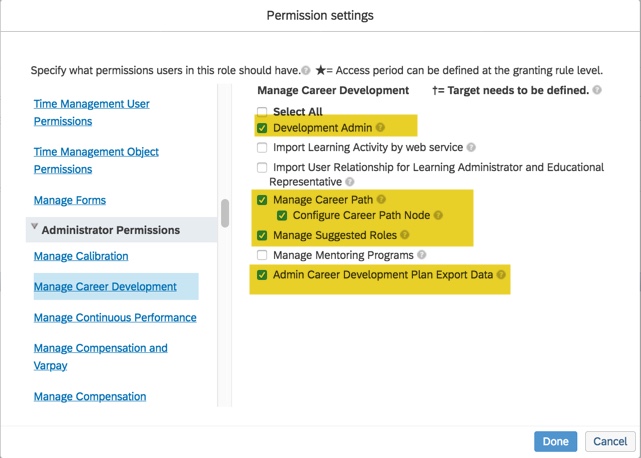This screenshot has width=641, height=458.
Task: Open Manage Calibration permissions link
Action: tap(81, 256)
